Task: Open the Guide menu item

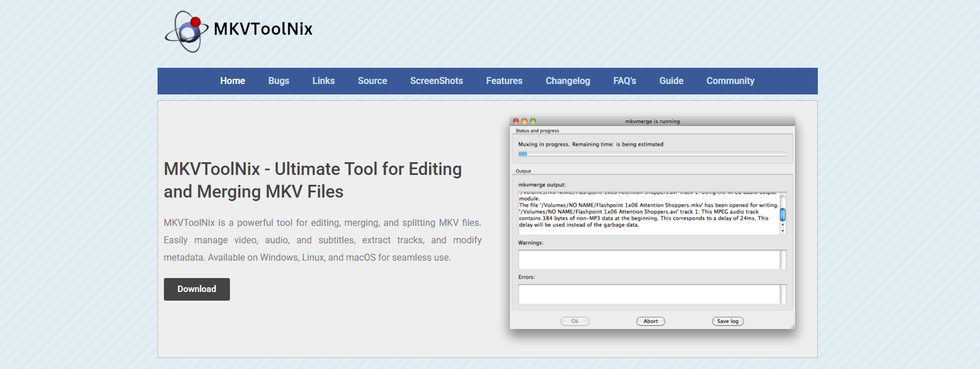Action: coord(671,81)
